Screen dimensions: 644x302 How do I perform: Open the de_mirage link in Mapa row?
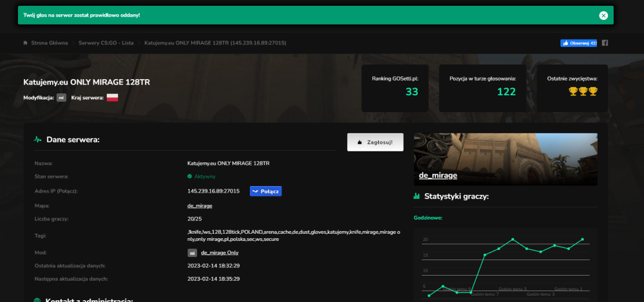click(x=200, y=206)
